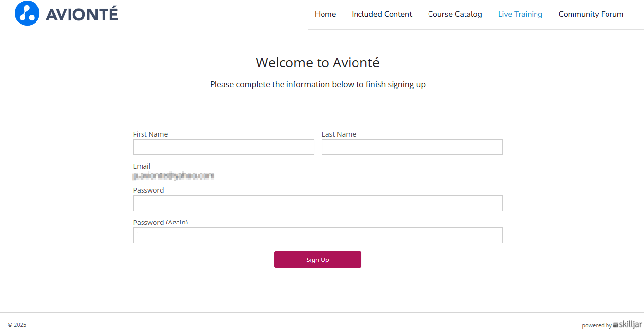The height and width of the screenshot is (335, 644).
Task: Focus the First Name input field
Action: pyautogui.click(x=223, y=147)
